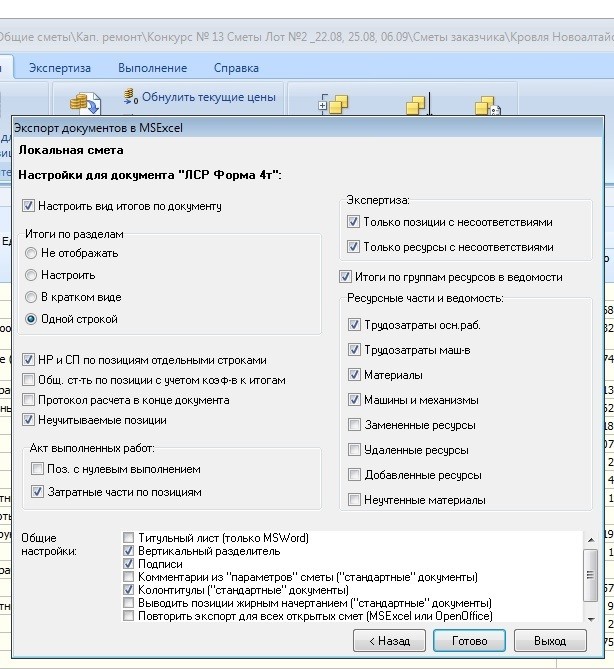Check Добавленные ресурсы

354,475
